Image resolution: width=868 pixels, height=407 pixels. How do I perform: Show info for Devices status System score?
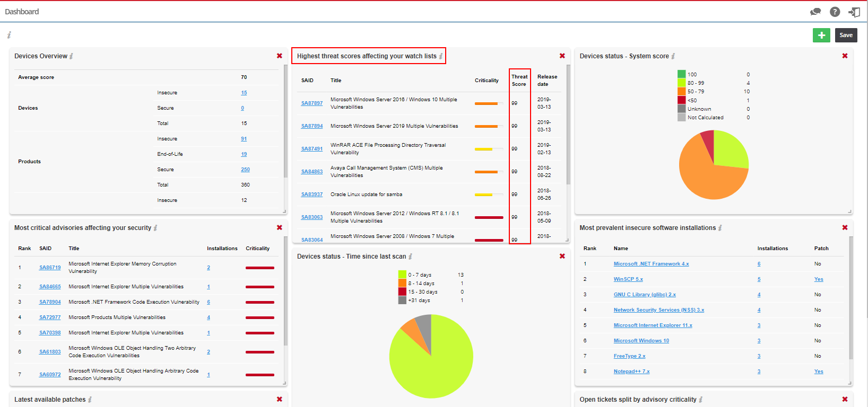click(673, 56)
